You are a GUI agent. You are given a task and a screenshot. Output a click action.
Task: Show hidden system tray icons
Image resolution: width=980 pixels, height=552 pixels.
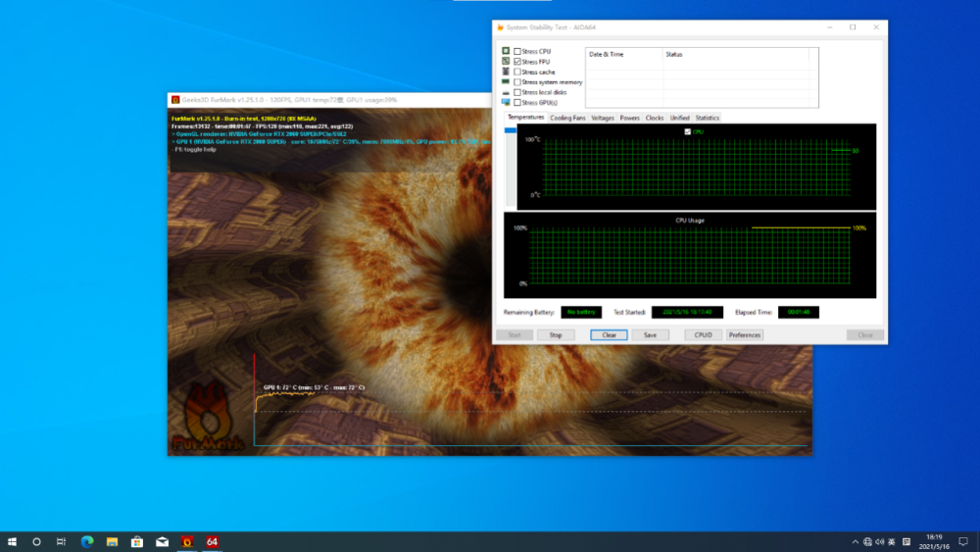[855, 542]
